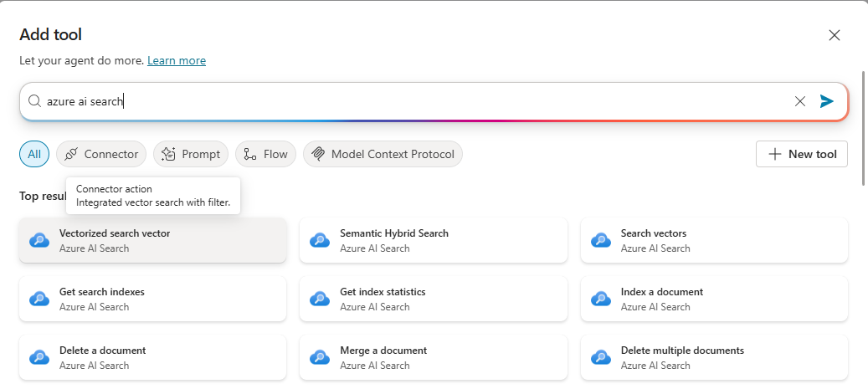Viewport: 868px width, 389px height.
Task: Click the Merge a document cloud icon
Action: tap(320, 358)
